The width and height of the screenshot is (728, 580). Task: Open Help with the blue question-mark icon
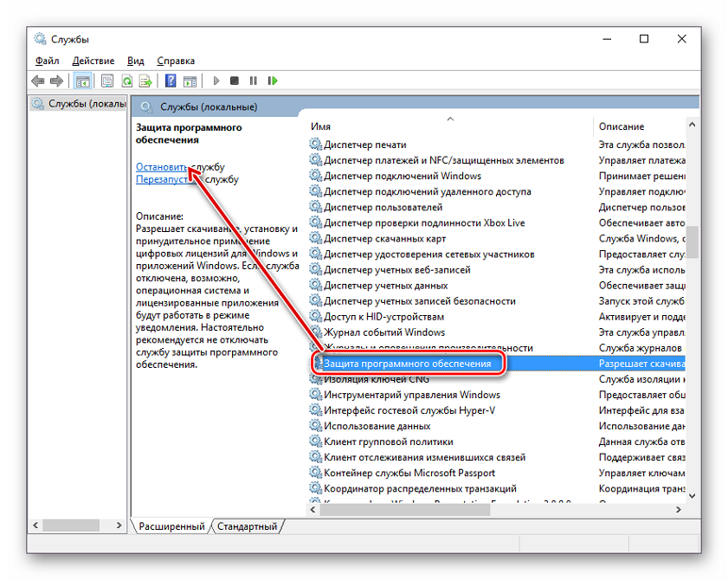pos(171,81)
